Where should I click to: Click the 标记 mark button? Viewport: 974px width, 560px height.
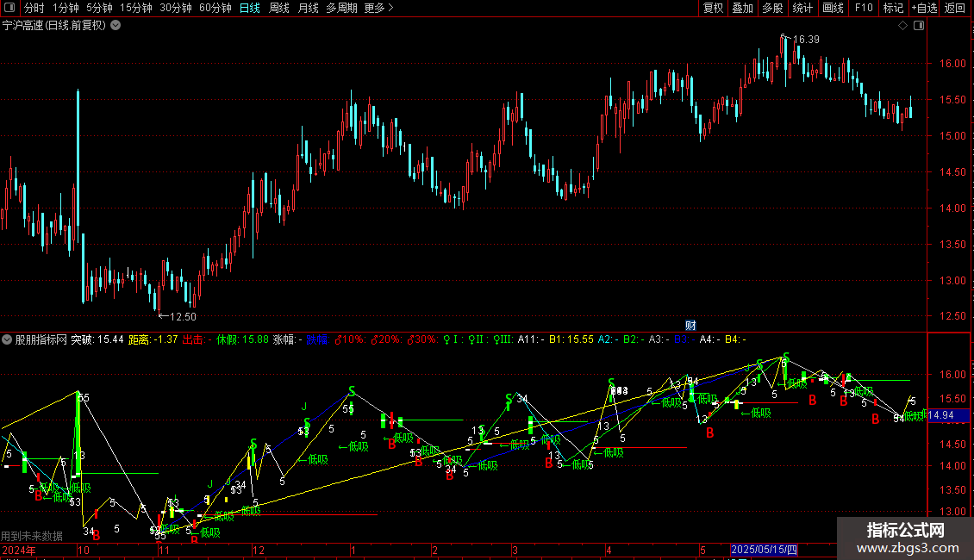pyautogui.click(x=893, y=8)
